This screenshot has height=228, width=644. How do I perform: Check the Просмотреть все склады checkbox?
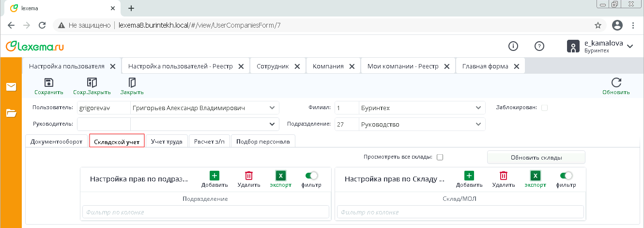pos(440,157)
